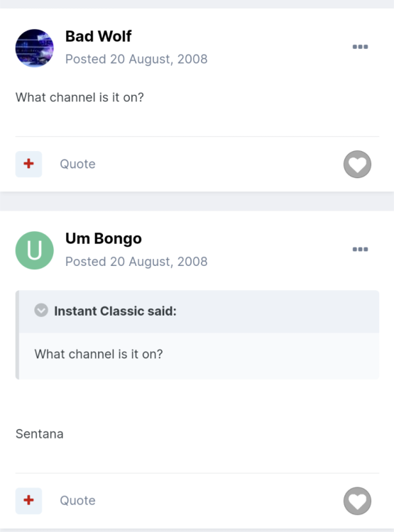This screenshot has width=394, height=532.
Task: Select quoted 'What channel is it on?' text
Action: 99,354
